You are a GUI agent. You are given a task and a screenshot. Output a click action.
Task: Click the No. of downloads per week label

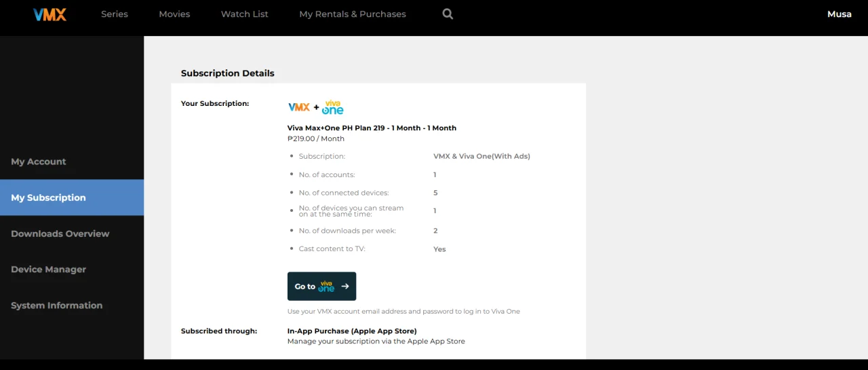(x=347, y=231)
